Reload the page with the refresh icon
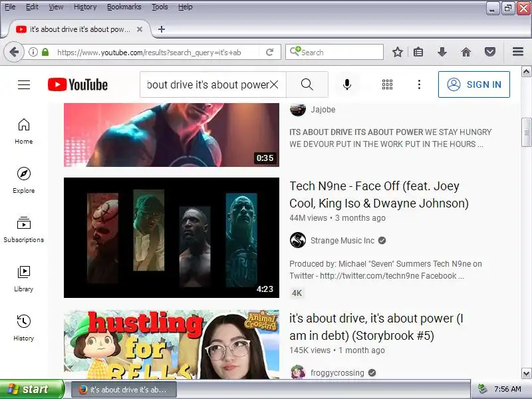 tap(270, 53)
